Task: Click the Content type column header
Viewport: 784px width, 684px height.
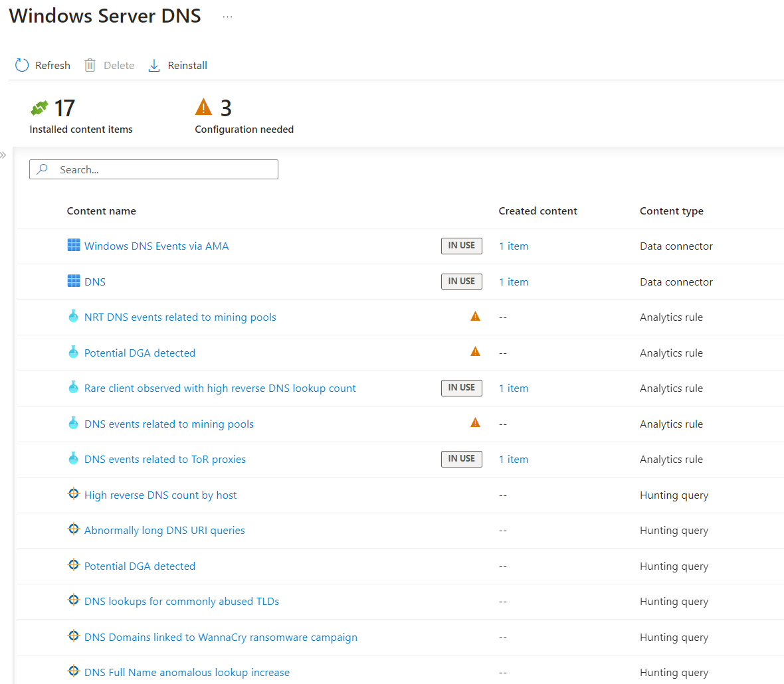Action: coord(672,211)
